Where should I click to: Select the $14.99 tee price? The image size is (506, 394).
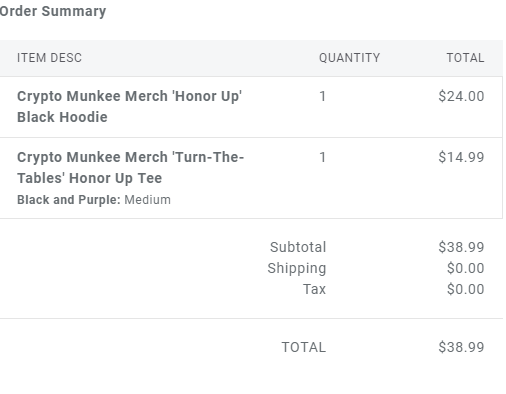point(461,157)
